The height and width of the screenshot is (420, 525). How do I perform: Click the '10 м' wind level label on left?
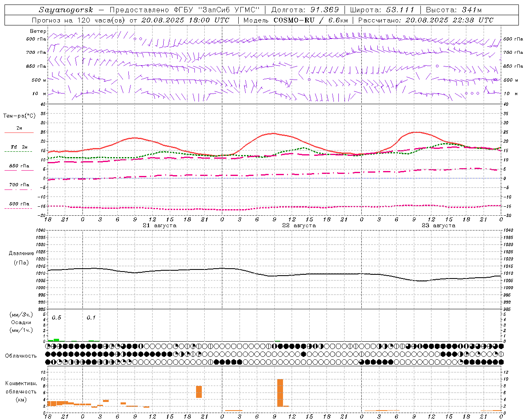pos(39,94)
